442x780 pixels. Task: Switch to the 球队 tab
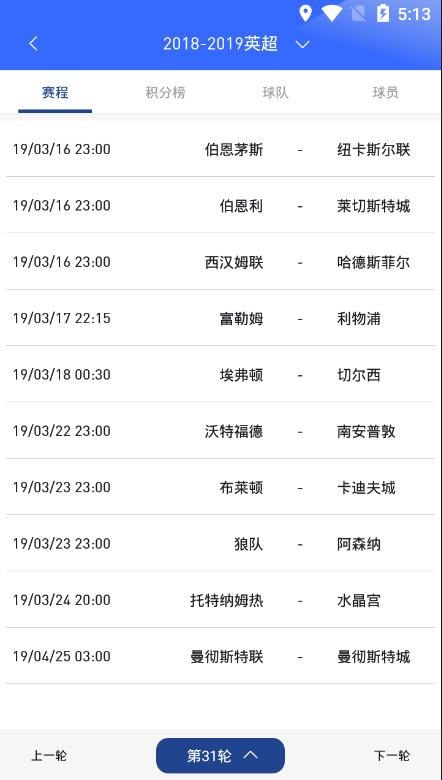click(x=275, y=93)
